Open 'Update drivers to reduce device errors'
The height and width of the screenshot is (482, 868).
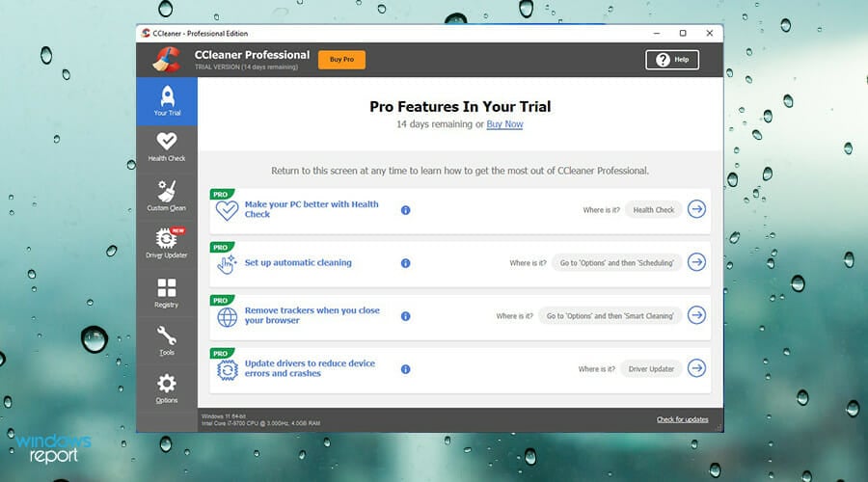[310, 368]
